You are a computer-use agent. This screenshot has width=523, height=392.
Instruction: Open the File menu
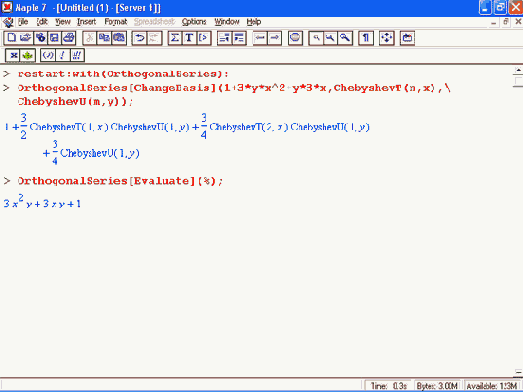click(23, 22)
